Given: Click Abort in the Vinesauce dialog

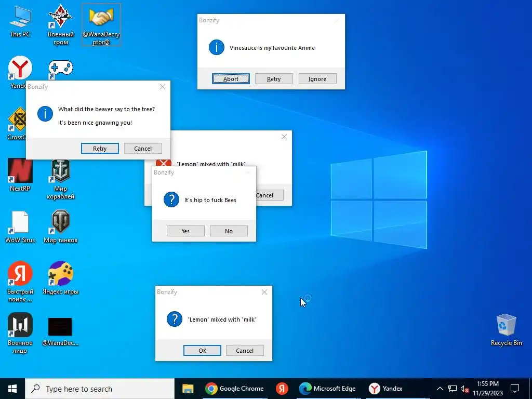Looking at the screenshot, I should [231, 79].
